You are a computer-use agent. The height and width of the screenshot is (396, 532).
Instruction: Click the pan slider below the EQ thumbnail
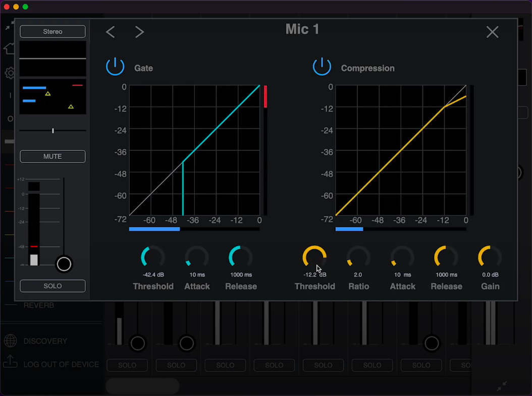click(52, 131)
